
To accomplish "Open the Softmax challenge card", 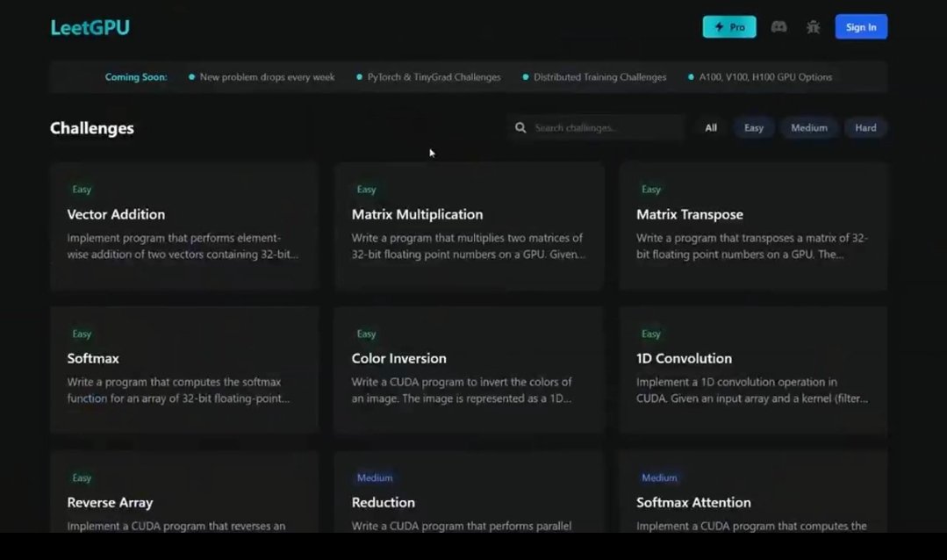I will click(184, 370).
